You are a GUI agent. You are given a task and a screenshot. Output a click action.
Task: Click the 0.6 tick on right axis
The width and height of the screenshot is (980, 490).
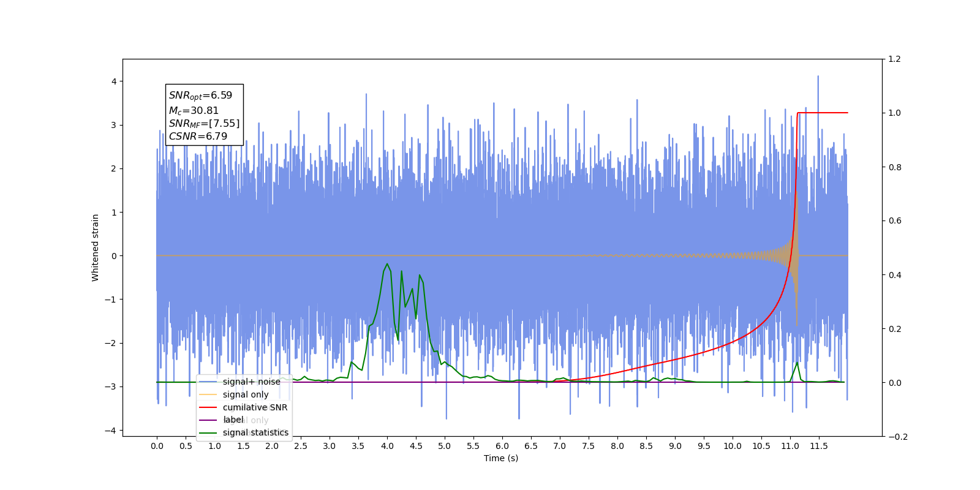[895, 221]
